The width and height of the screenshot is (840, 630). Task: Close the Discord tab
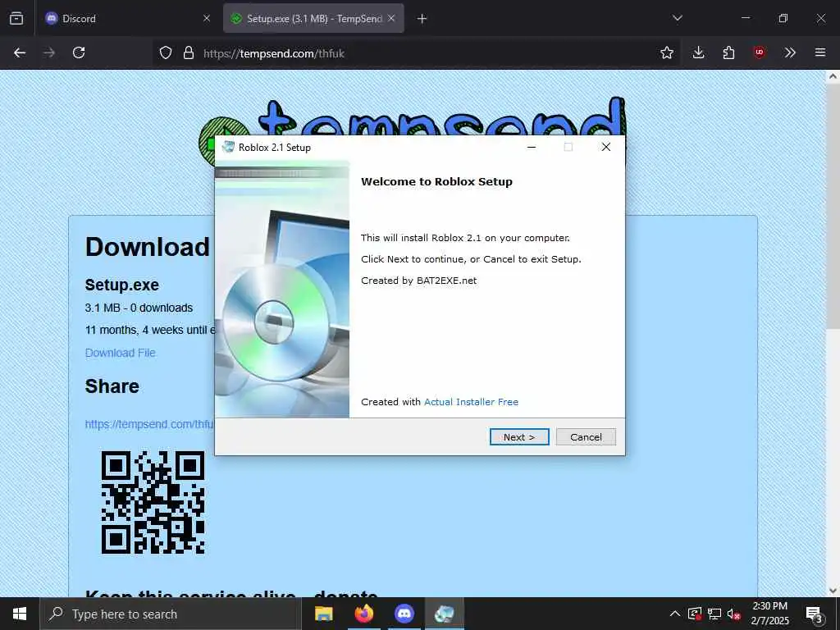pyautogui.click(x=206, y=19)
